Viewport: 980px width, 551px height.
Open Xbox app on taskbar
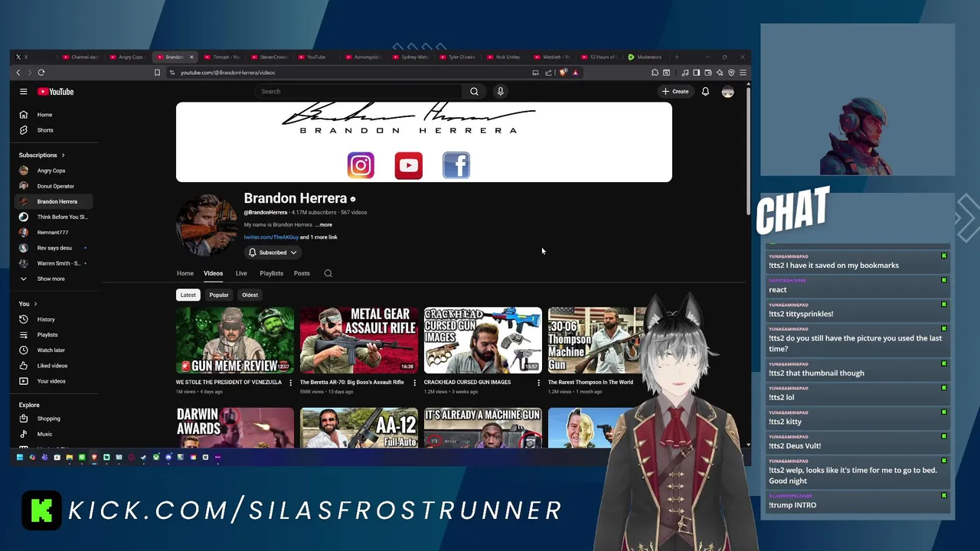coord(156,457)
